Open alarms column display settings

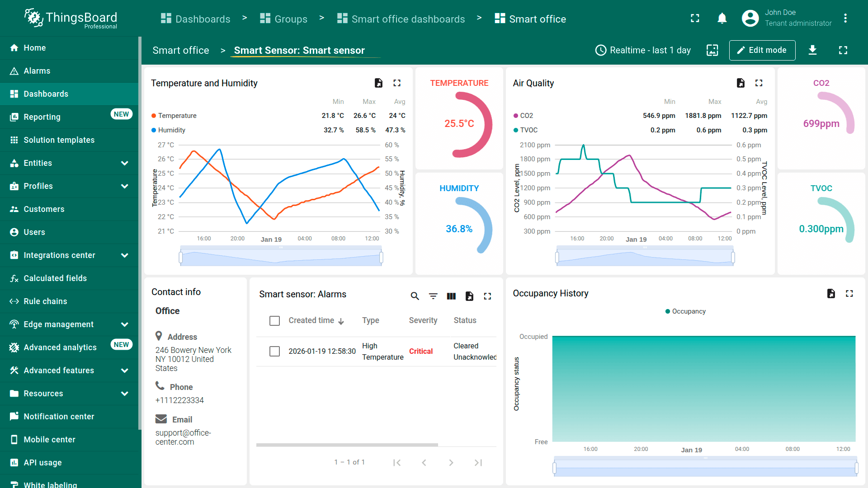[x=451, y=296]
